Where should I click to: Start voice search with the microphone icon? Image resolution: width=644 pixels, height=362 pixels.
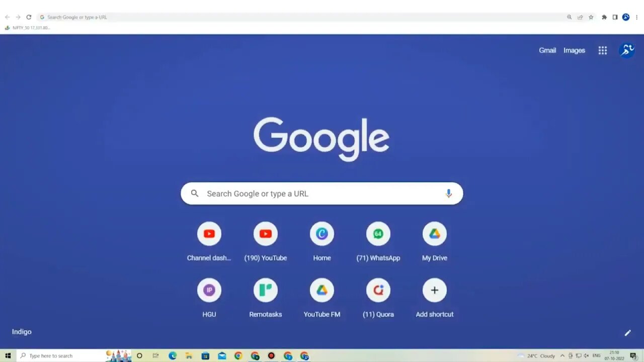click(x=449, y=194)
